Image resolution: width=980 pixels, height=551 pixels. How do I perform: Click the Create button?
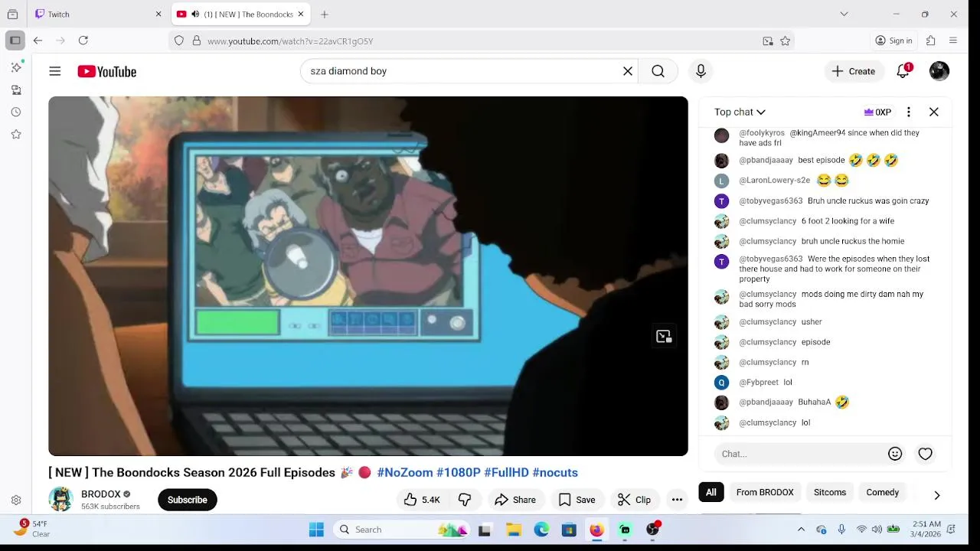854,71
